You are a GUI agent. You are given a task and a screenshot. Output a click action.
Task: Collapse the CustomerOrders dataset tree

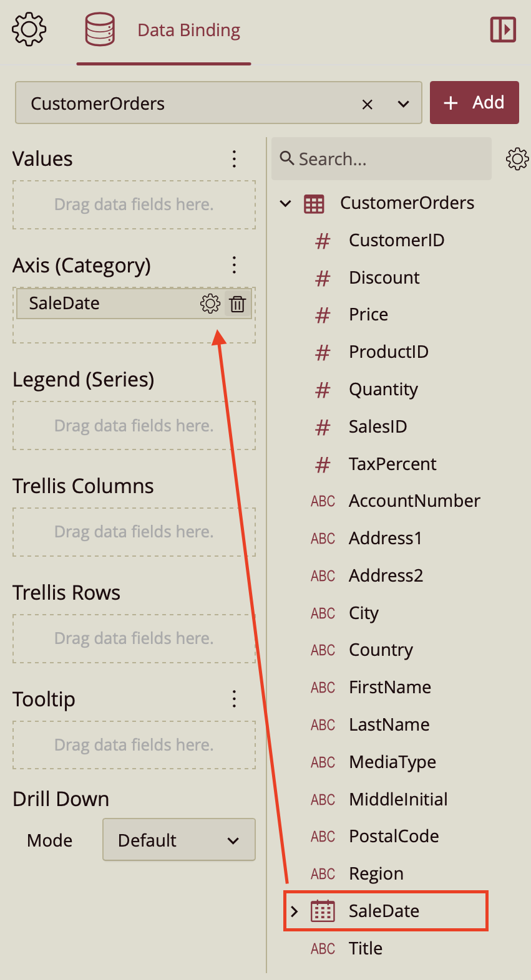click(286, 203)
